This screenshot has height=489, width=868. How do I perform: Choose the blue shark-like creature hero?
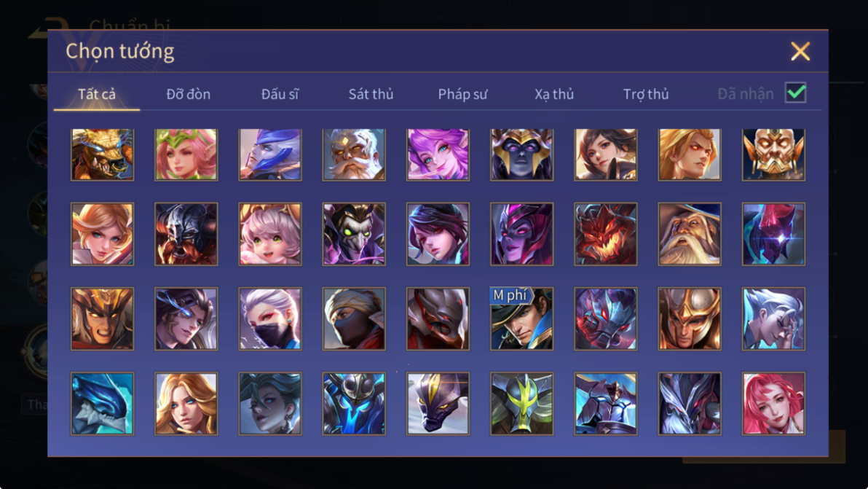tap(103, 403)
